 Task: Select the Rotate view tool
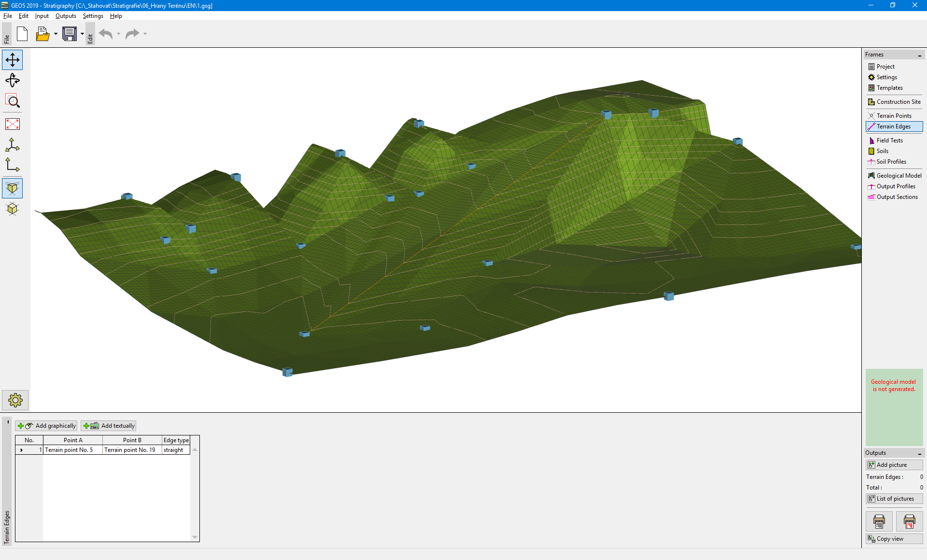point(13,81)
